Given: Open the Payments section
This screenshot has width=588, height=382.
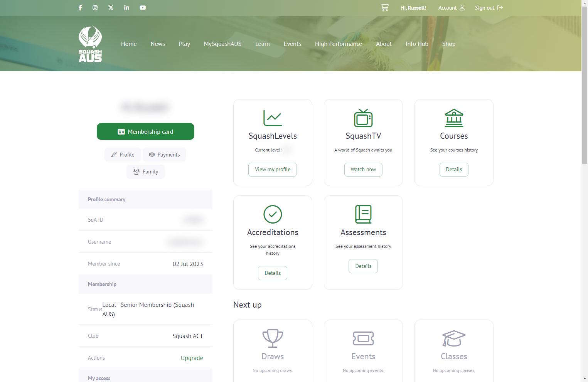Looking at the screenshot, I should pyautogui.click(x=164, y=155).
